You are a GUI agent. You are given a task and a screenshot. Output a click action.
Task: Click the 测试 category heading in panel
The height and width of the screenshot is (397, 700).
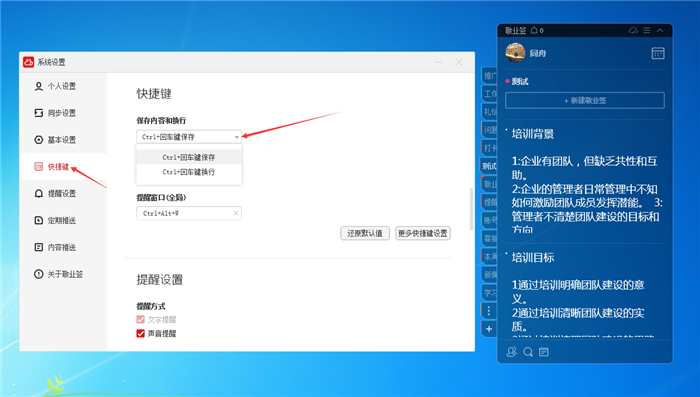(x=520, y=81)
